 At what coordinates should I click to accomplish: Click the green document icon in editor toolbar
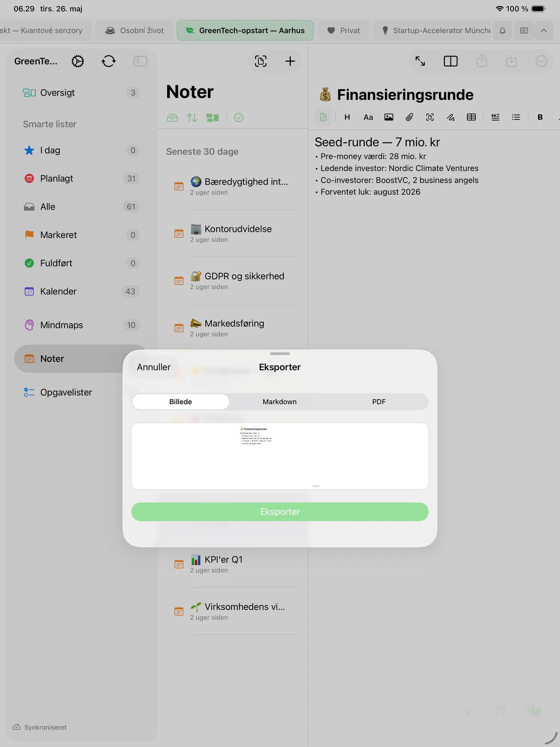pyautogui.click(x=324, y=117)
